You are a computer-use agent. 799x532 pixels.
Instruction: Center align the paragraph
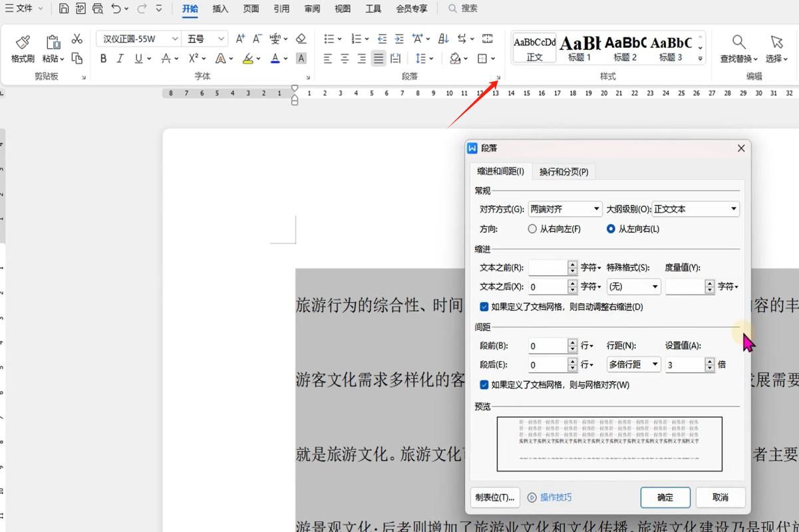pyautogui.click(x=345, y=59)
